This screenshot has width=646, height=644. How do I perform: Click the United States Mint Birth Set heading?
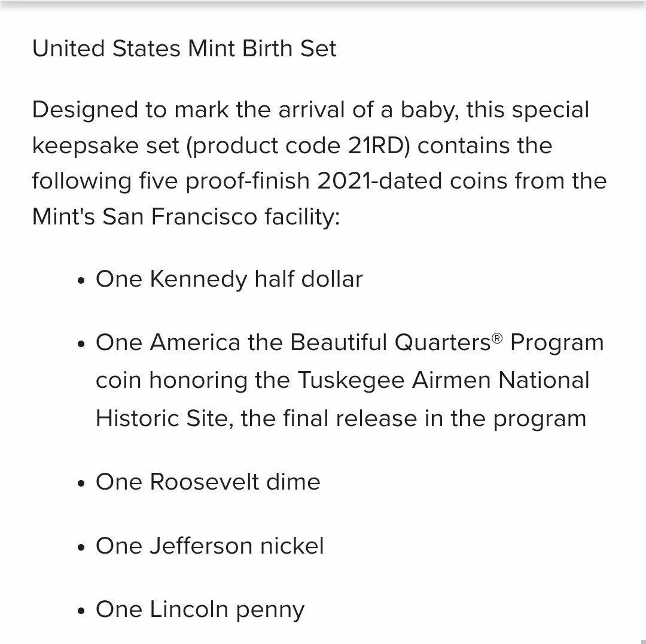tap(184, 48)
